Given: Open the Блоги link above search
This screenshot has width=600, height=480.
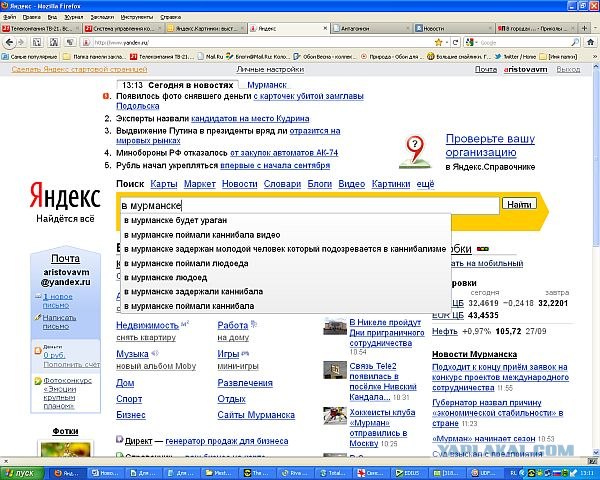Looking at the screenshot, I should 320,184.
